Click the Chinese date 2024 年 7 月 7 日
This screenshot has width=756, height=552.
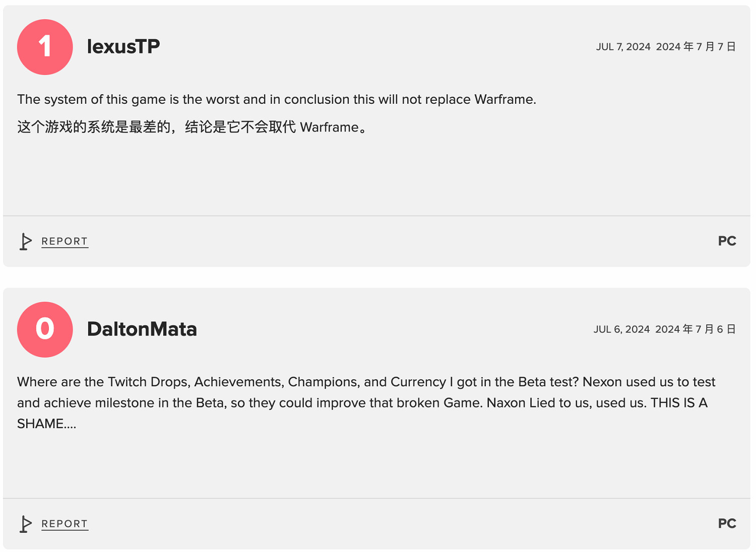[696, 47]
